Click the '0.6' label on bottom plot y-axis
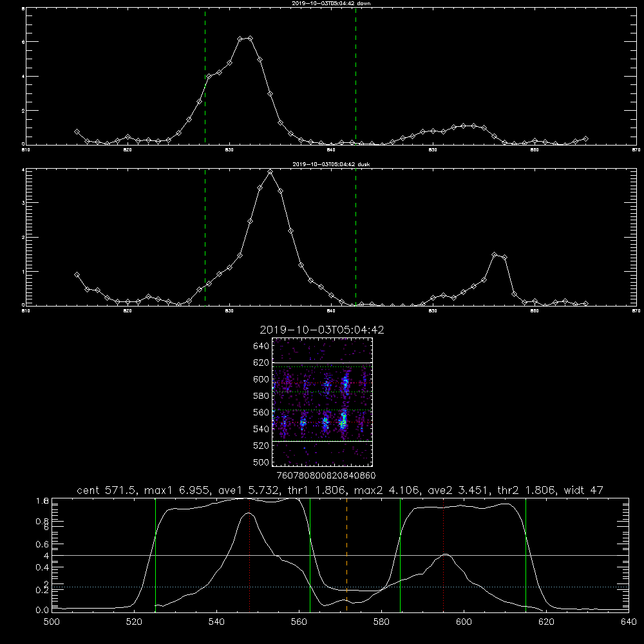The height and width of the screenshot is (644, 644). 43,544
